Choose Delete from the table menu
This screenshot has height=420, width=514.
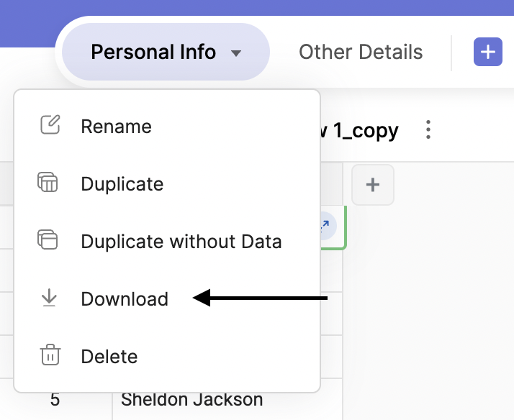point(109,356)
